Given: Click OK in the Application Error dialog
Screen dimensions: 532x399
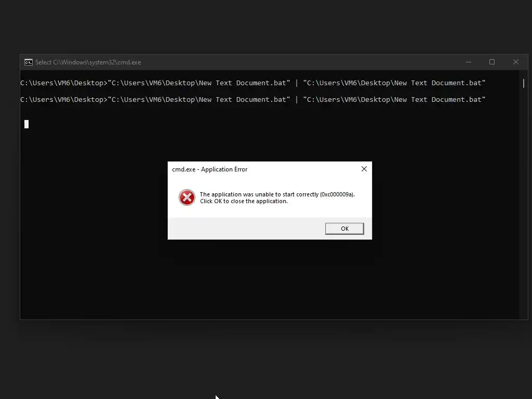Looking at the screenshot, I should click(344, 229).
